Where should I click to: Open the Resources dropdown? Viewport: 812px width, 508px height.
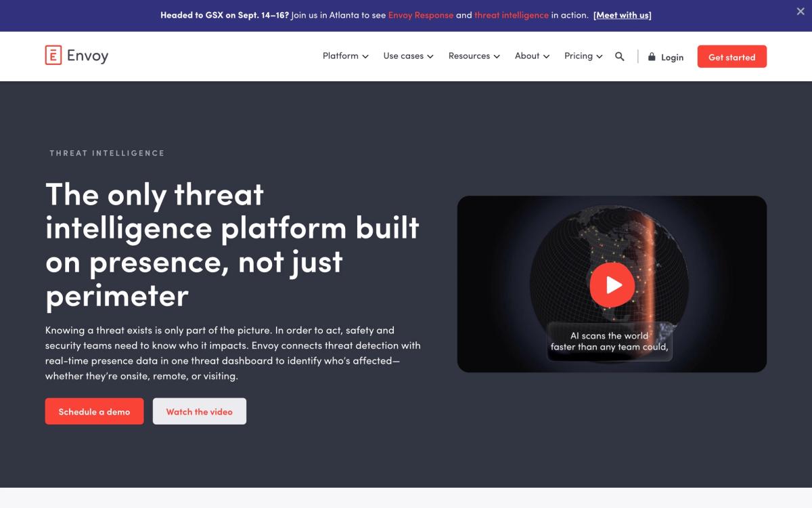pos(474,56)
